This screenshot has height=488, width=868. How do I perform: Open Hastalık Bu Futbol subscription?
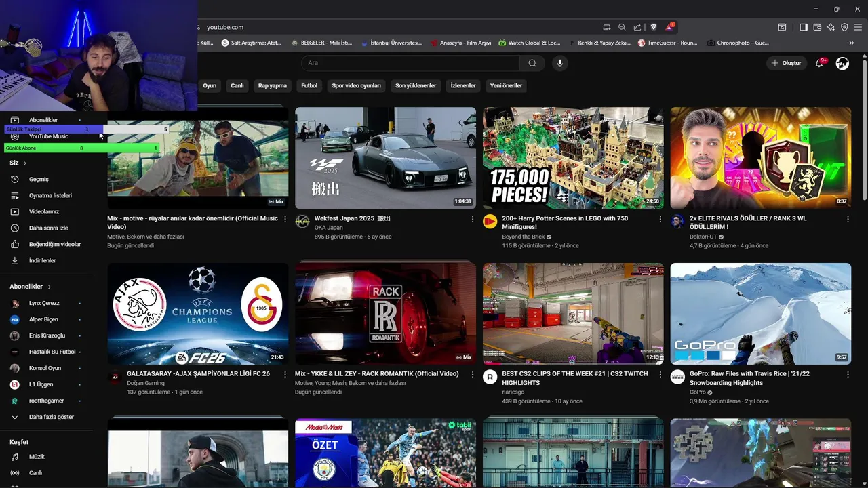[x=46, y=352]
